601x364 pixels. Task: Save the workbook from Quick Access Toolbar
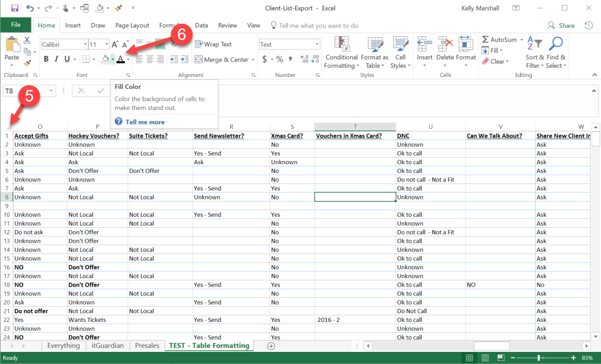click(x=15, y=8)
